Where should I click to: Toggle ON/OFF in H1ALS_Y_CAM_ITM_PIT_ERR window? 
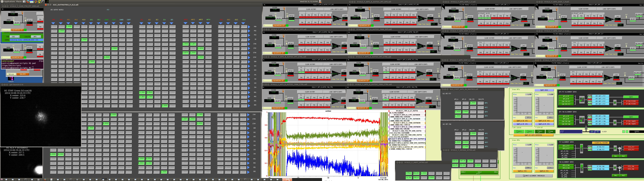pyautogui.click(x=17, y=23)
